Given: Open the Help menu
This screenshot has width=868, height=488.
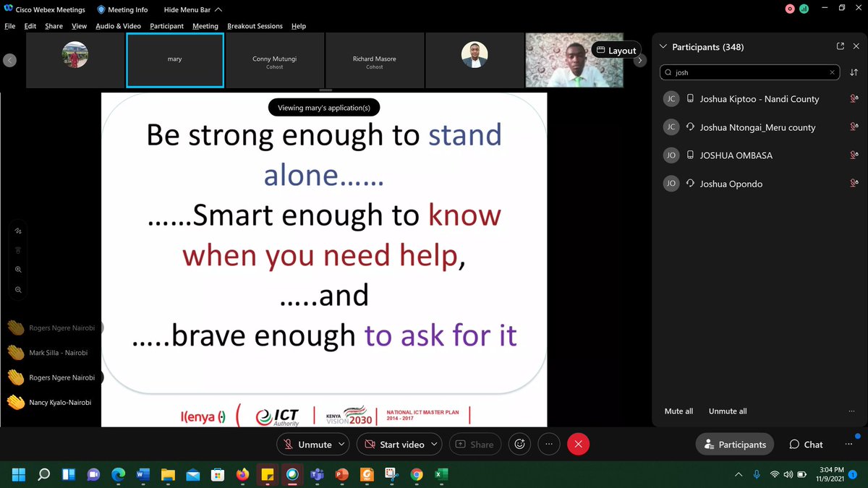Looking at the screenshot, I should [299, 26].
